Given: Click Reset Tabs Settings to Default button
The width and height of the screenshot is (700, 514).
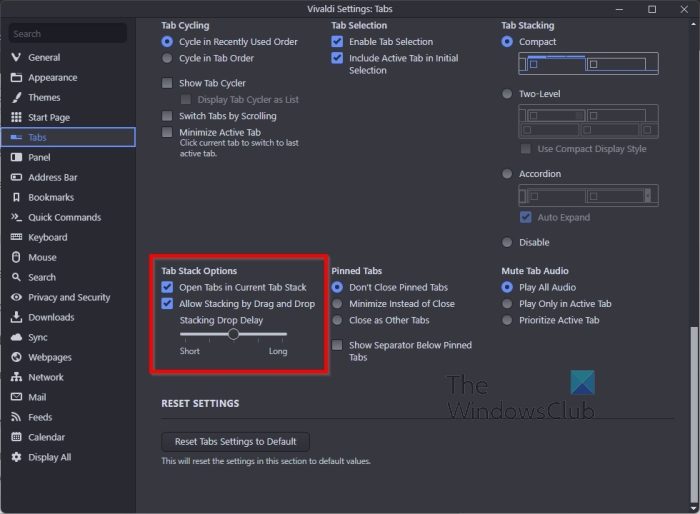Looking at the screenshot, I should (x=235, y=442).
